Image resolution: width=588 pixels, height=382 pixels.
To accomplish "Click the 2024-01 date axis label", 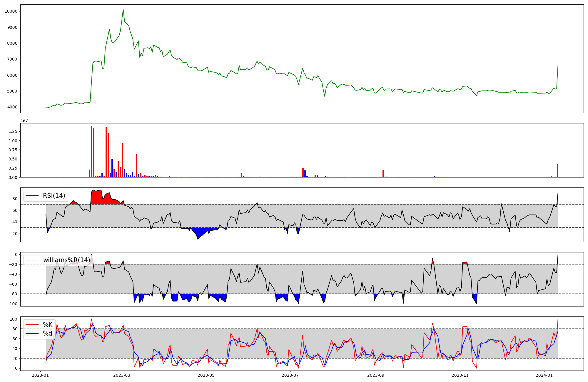I will pyautogui.click(x=544, y=375).
